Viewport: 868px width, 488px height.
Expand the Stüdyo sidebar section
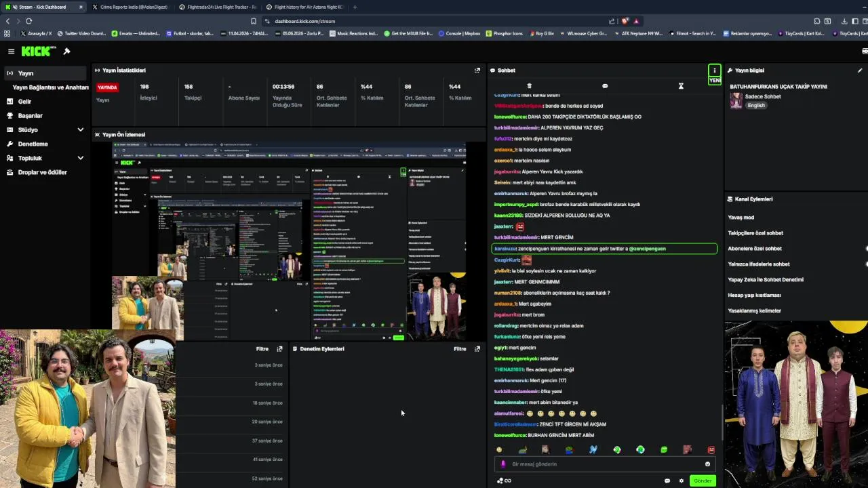click(x=80, y=129)
